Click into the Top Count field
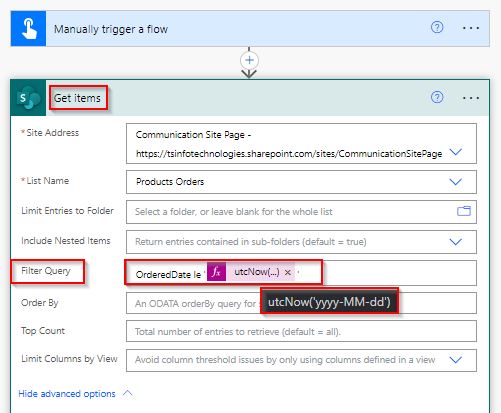The width and height of the screenshot is (501, 413). tap(301, 331)
